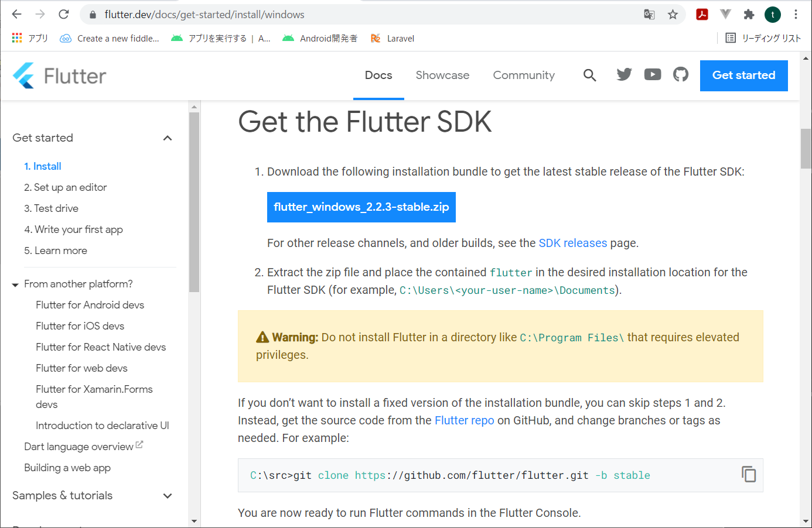Focus the address bar URL
Viewport: 812px width, 528px height.
pyautogui.click(x=204, y=15)
